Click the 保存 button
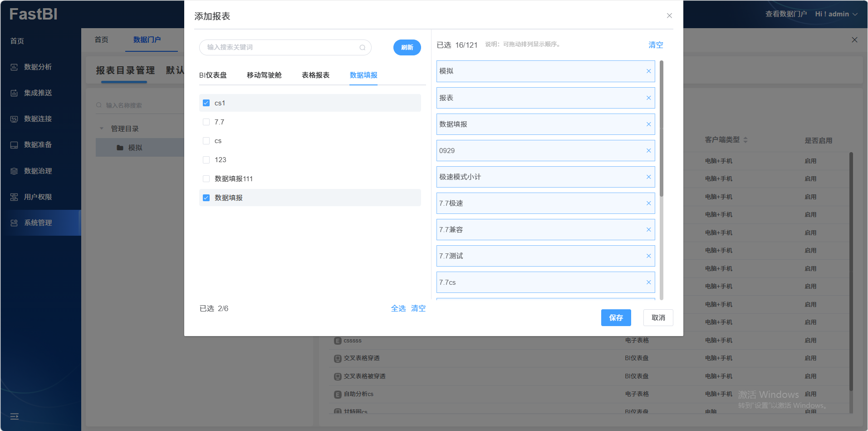Image resolution: width=868 pixels, height=431 pixels. tap(616, 318)
